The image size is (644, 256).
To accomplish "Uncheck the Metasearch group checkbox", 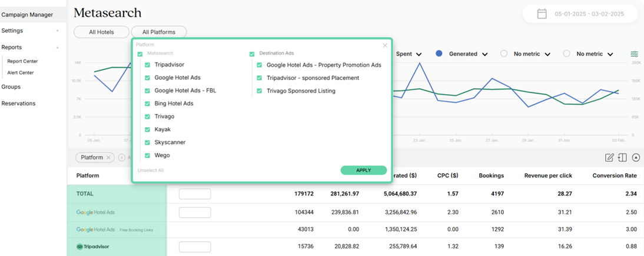I will click(140, 54).
